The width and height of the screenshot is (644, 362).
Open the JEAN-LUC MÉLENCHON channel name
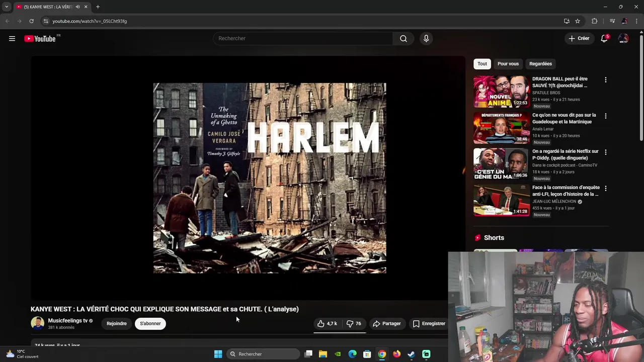(x=554, y=202)
